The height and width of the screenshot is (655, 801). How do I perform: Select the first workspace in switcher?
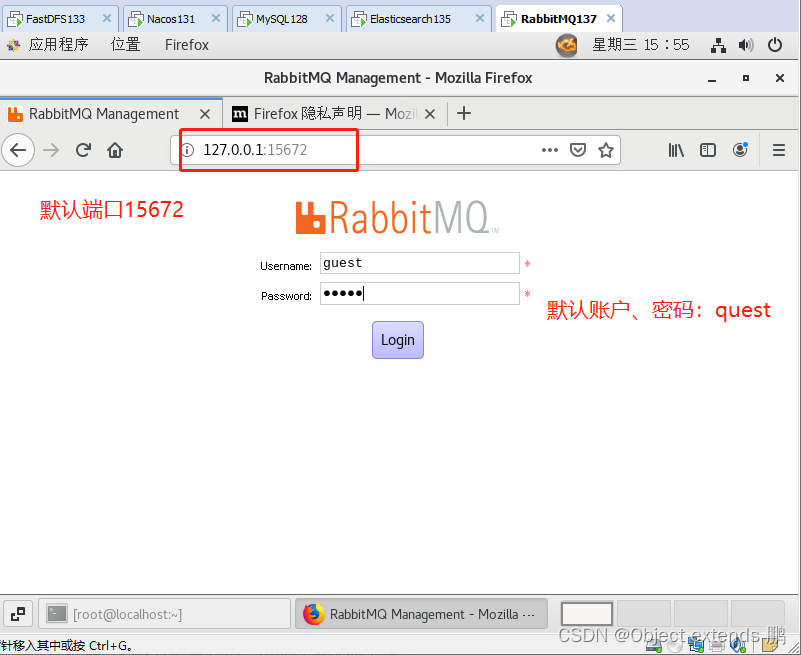586,614
